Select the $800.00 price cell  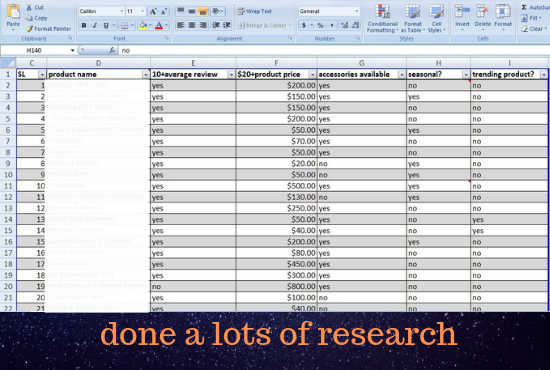pos(277,287)
